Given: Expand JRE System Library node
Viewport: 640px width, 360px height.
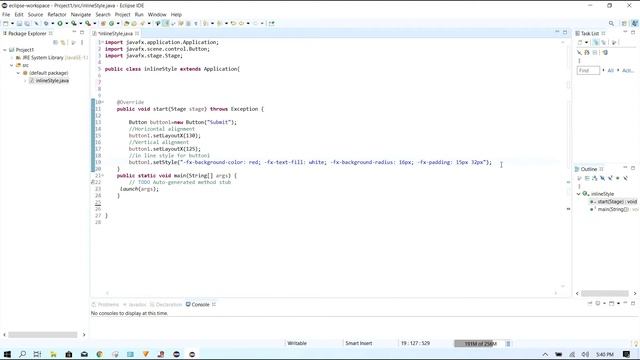Looking at the screenshot, I should [x=12, y=58].
